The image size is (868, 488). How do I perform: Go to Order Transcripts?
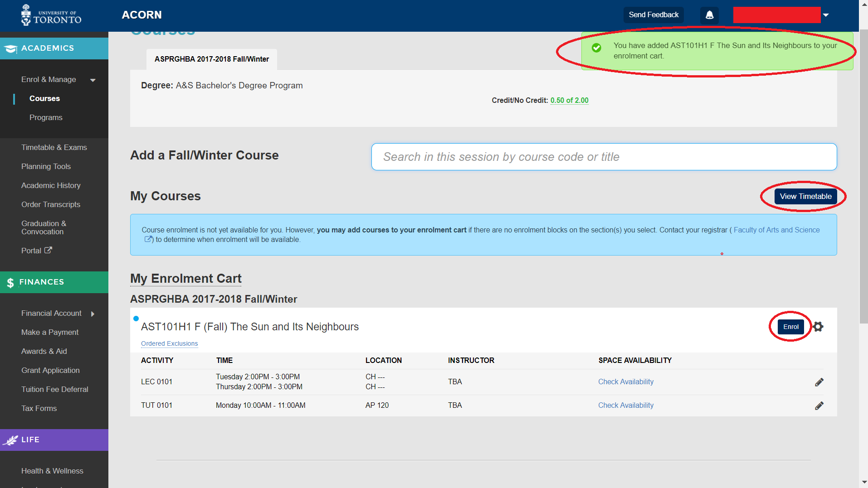pyautogui.click(x=51, y=204)
